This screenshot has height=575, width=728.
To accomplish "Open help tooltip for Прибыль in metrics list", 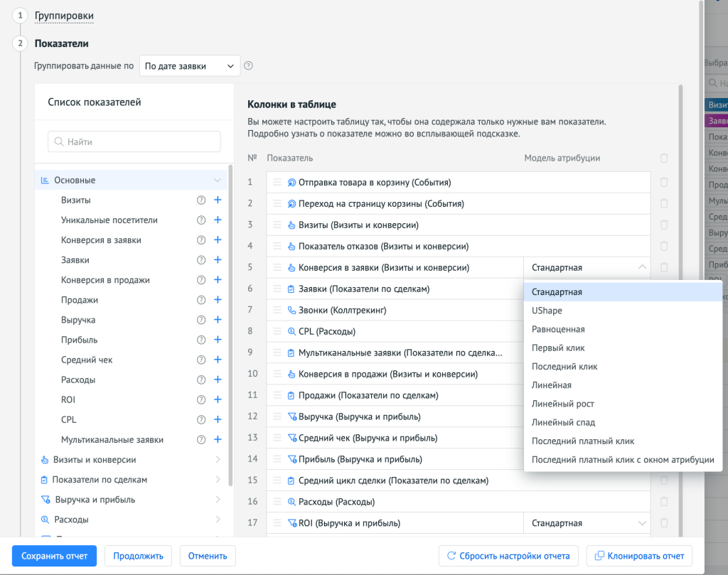I will 201,340.
